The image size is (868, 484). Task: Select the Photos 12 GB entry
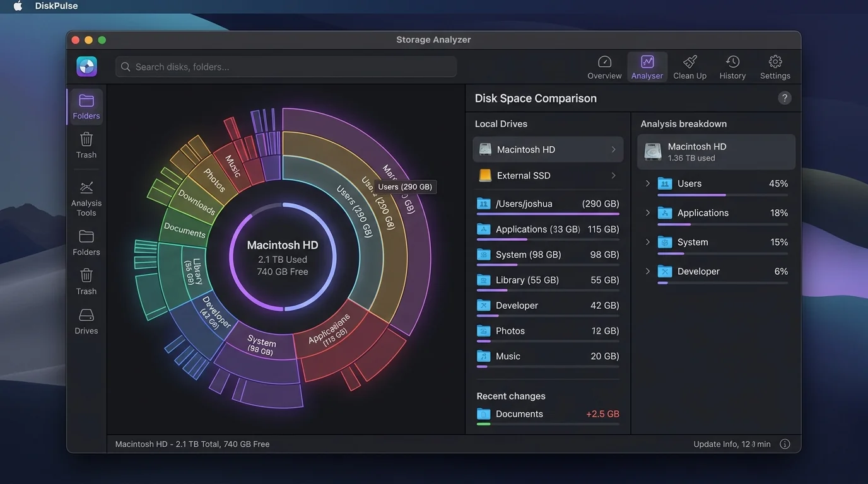tap(548, 332)
